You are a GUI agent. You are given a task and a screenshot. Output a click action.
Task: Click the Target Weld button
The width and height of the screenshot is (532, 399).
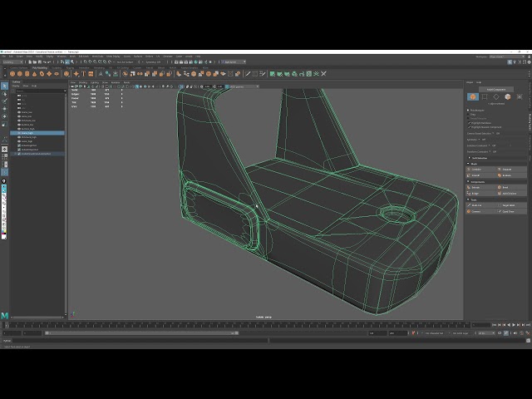point(512,205)
